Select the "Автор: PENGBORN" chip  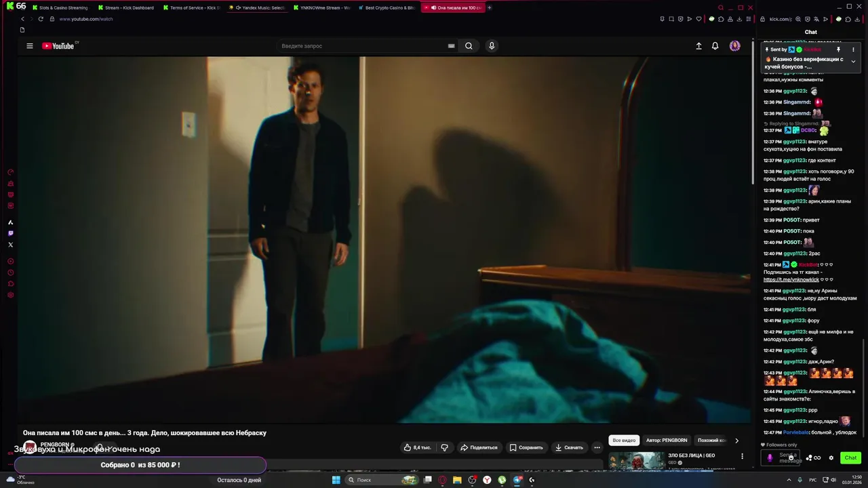[x=667, y=441]
